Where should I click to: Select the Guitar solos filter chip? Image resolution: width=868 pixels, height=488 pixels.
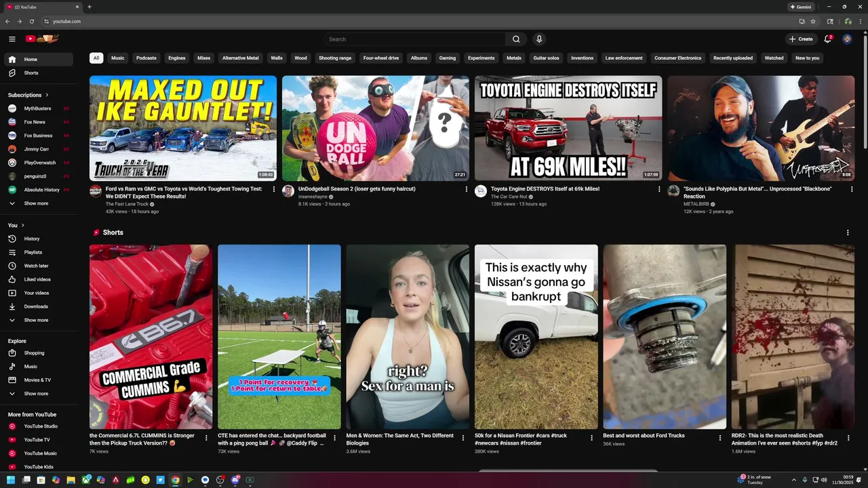coord(546,58)
